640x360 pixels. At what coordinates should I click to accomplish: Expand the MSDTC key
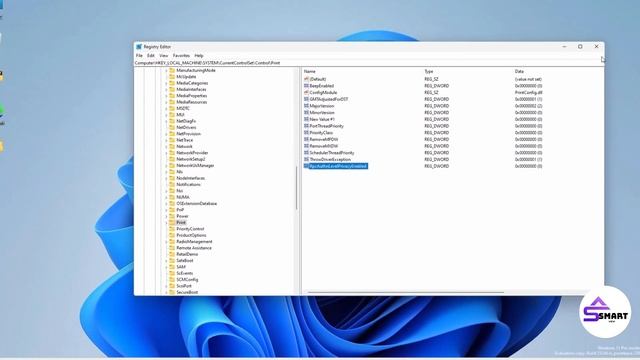pyautogui.click(x=166, y=109)
